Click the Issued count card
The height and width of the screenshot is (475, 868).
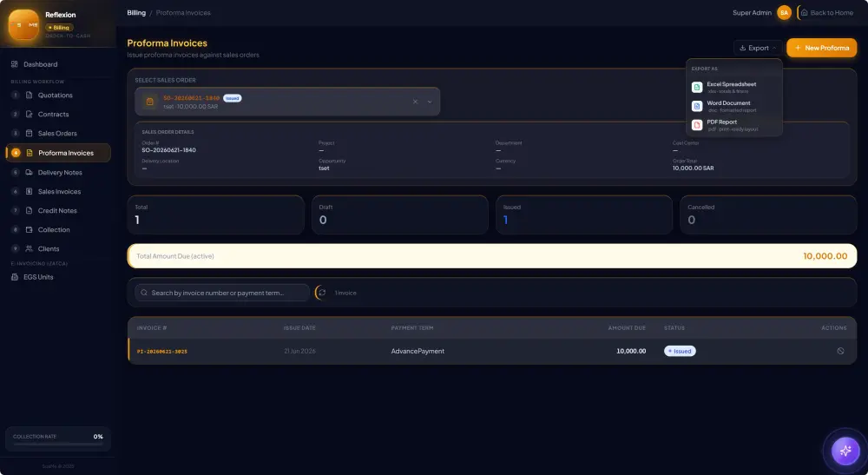click(584, 214)
